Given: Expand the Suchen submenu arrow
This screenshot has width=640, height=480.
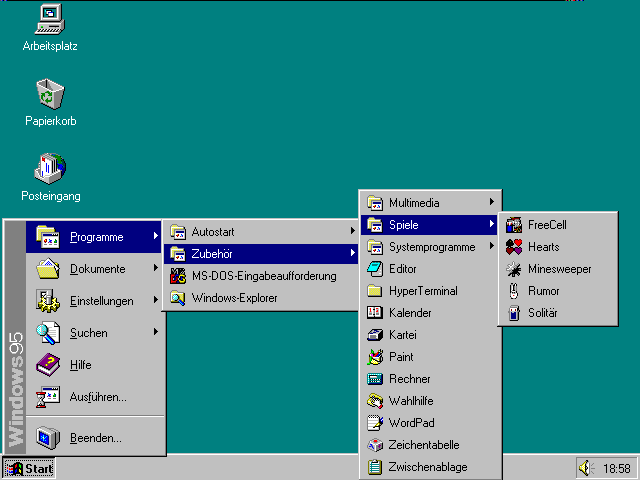Looking at the screenshot, I should tap(156, 332).
